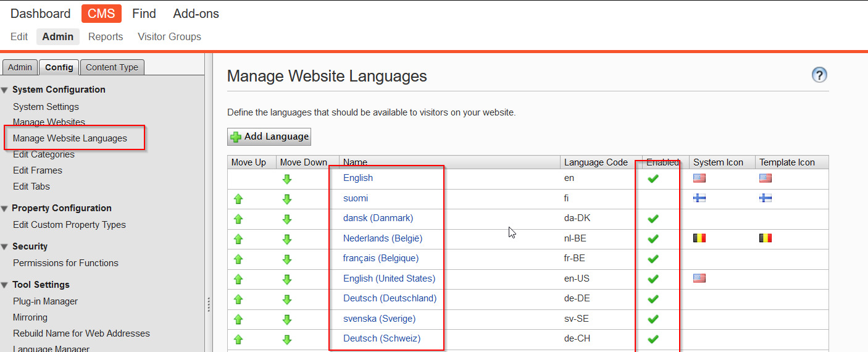Click the Add Language button
Image resolution: width=868 pixels, height=352 pixels.
(x=269, y=136)
